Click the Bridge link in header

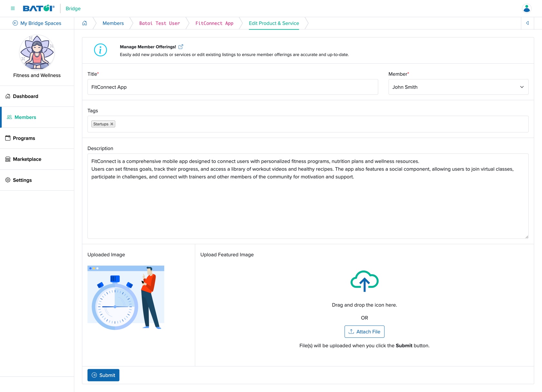[x=73, y=8]
